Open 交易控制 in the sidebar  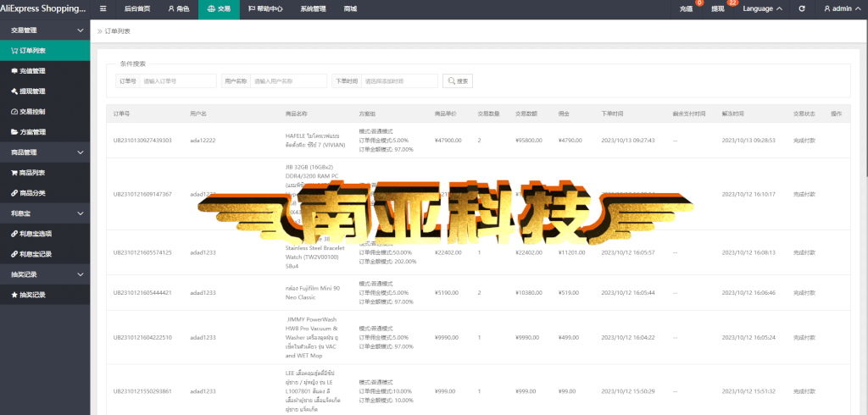[x=45, y=111]
